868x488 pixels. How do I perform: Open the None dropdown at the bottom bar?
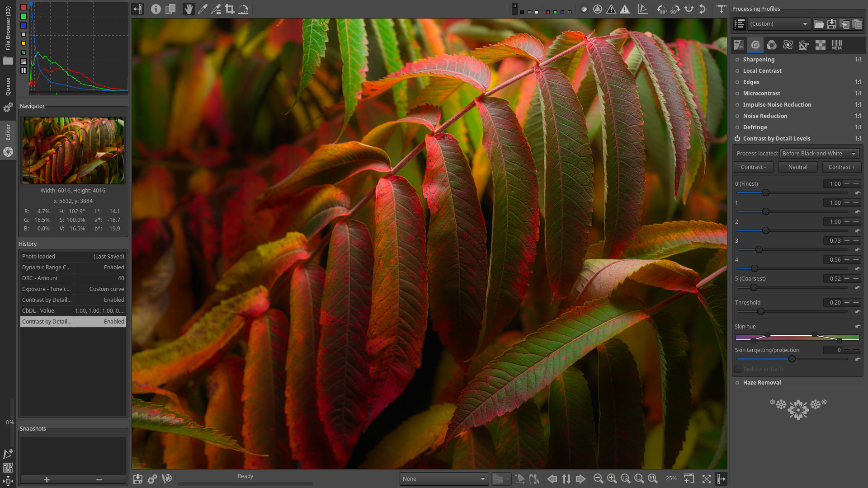(443, 479)
